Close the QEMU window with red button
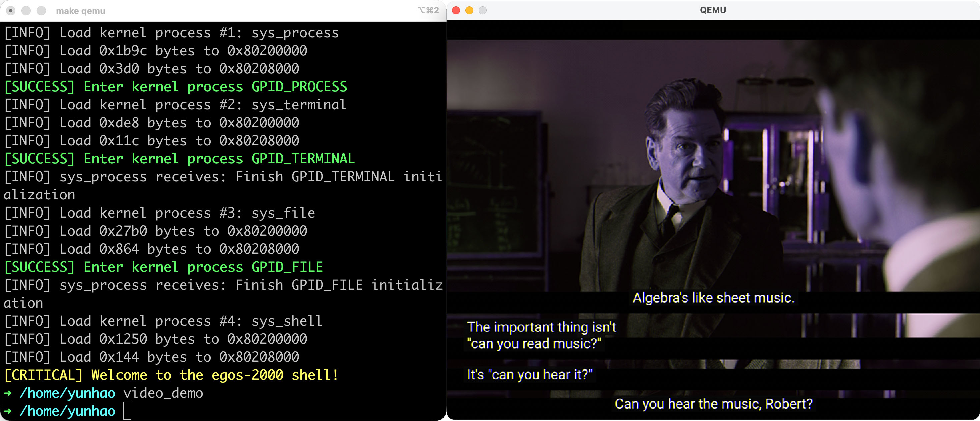This screenshot has height=421, width=980. pos(456,10)
